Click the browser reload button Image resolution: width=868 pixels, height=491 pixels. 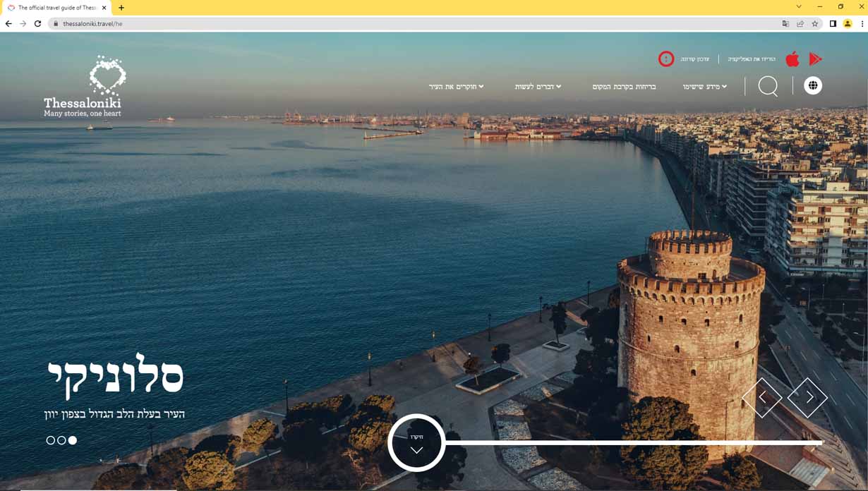38,23
